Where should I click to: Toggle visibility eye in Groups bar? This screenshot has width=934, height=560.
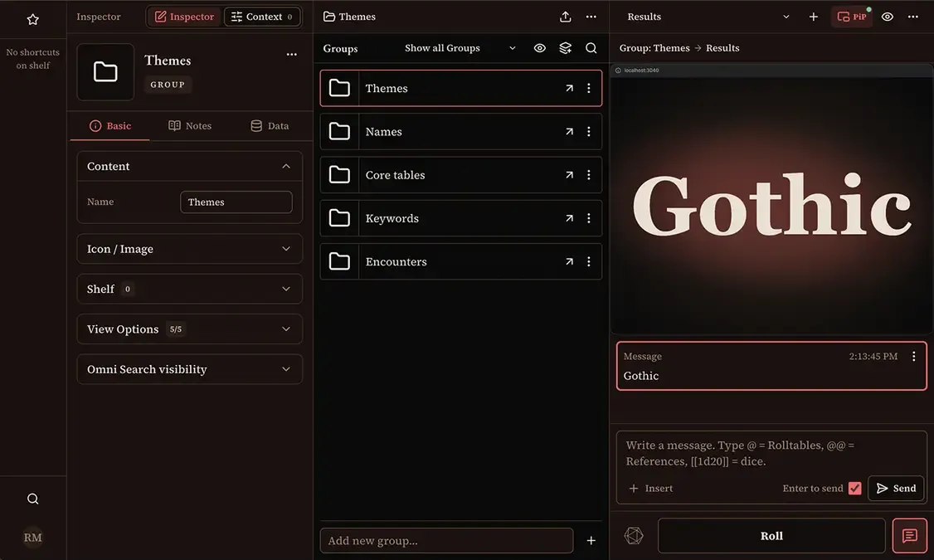[x=540, y=48]
